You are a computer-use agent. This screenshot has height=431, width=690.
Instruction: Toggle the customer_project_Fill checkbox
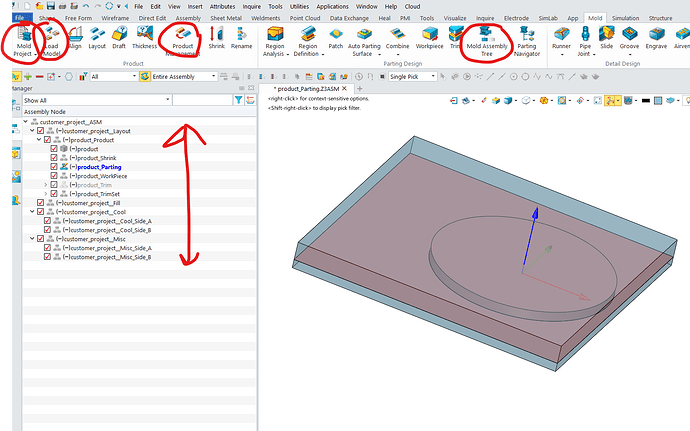[40, 203]
